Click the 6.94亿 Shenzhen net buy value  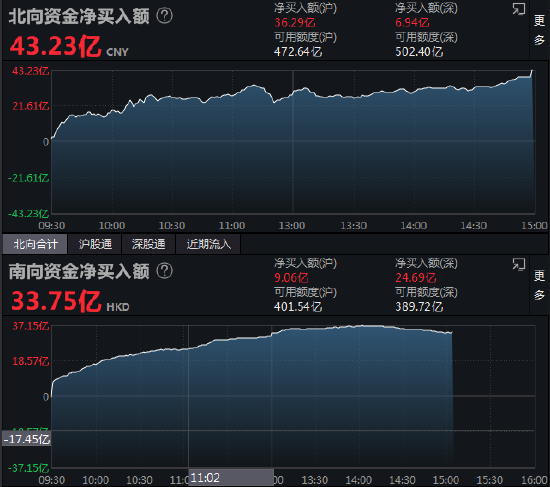coord(412,22)
